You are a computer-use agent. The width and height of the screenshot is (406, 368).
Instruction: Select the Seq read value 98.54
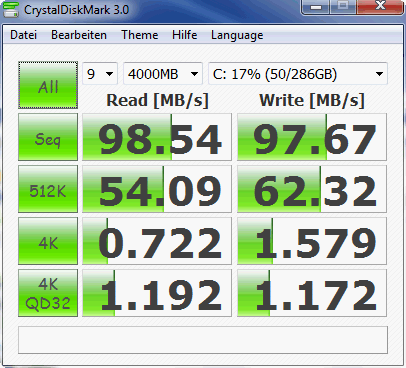pyautogui.click(x=157, y=137)
